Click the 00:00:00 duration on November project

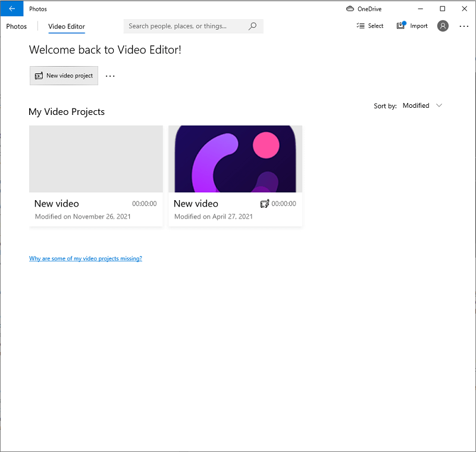145,204
